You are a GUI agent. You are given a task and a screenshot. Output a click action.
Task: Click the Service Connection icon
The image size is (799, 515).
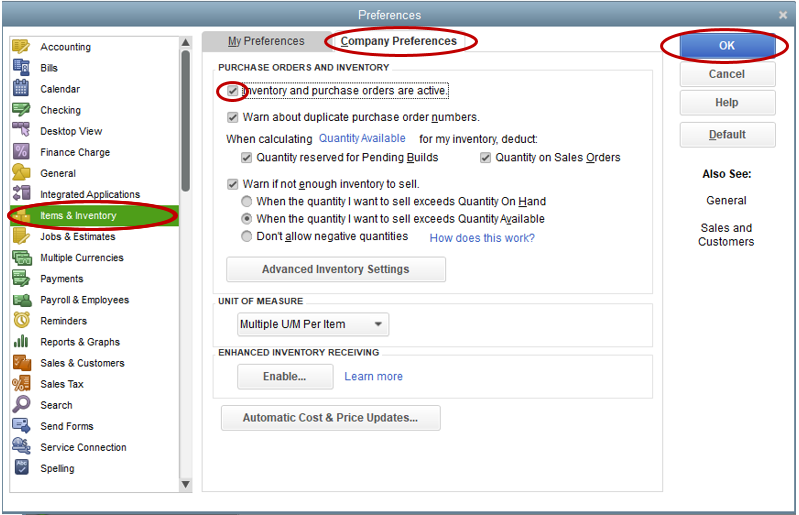21,447
